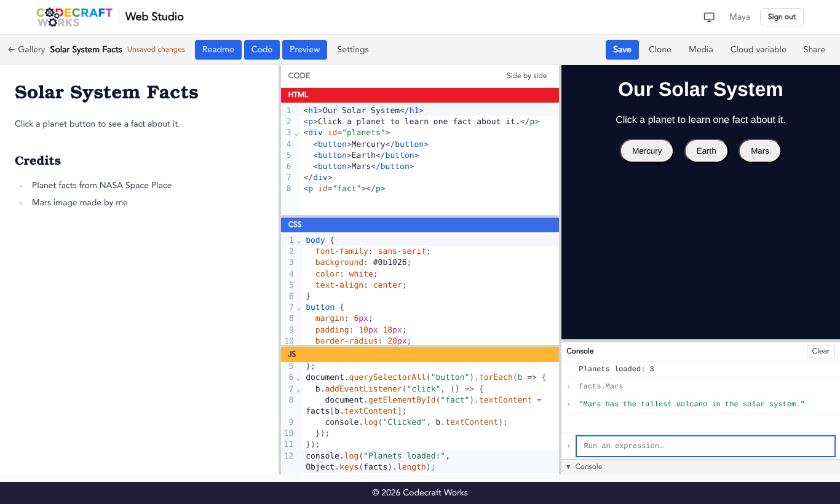
Task: Click the back arrow next to Gallery
Action: click(x=11, y=50)
